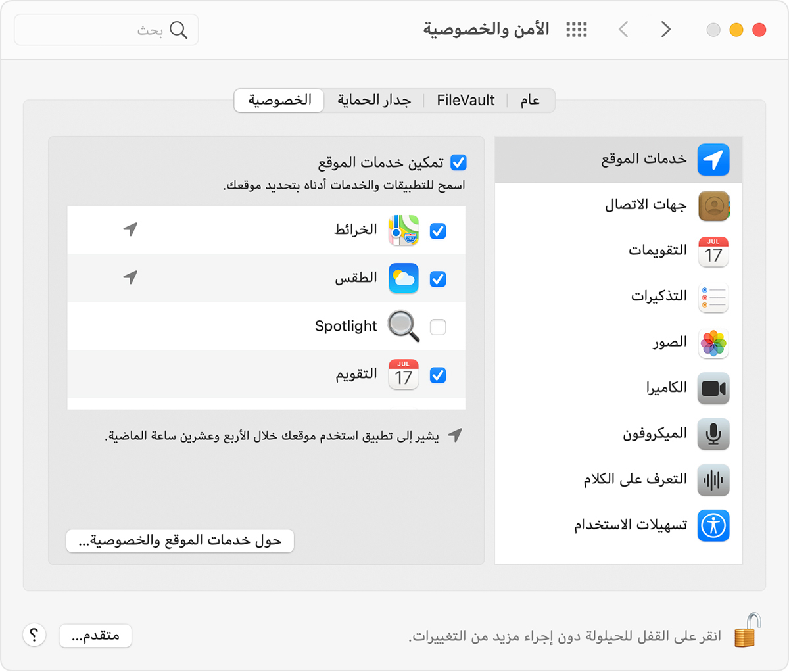Select تسهيلات الاستخدام label in sidebar
This screenshot has width=789, height=672.
pyautogui.click(x=631, y=525)
